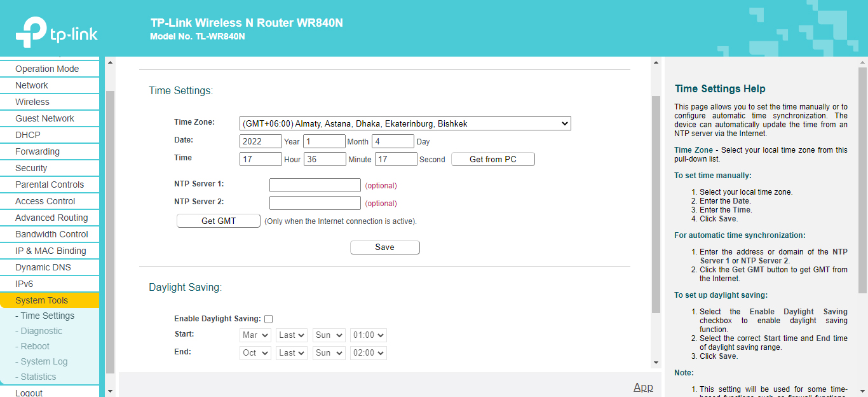
Task: Click the main panel scroll down arrow
Action: pyautogui.click(x=656, y=363)
